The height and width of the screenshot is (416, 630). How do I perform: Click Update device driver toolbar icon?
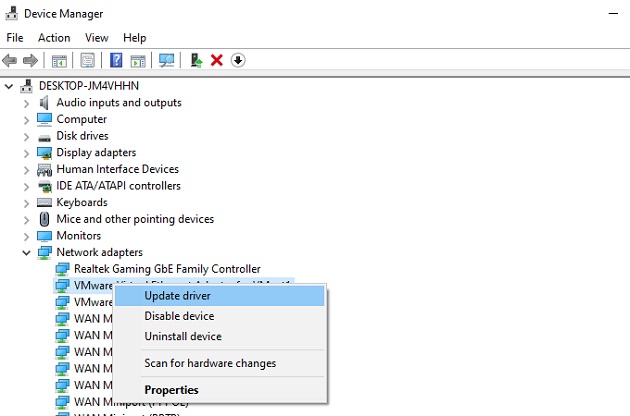[196, 60]
